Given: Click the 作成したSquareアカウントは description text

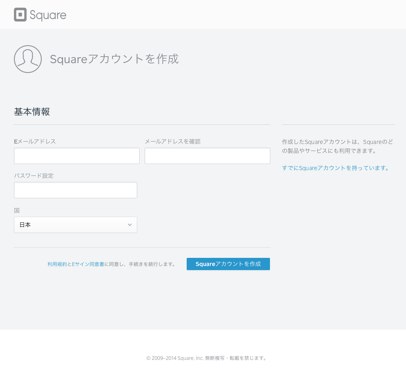Looking at the screenshot, I should 337,146.
